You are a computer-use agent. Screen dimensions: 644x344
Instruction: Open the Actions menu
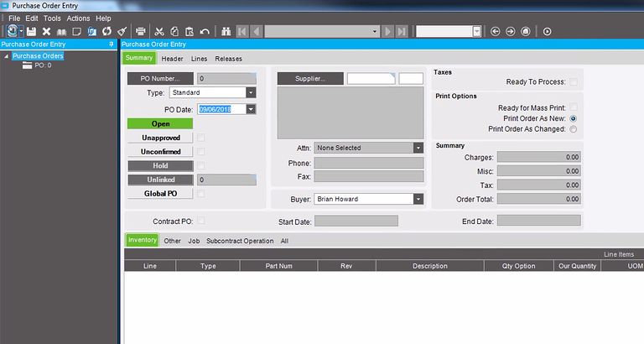78,18
